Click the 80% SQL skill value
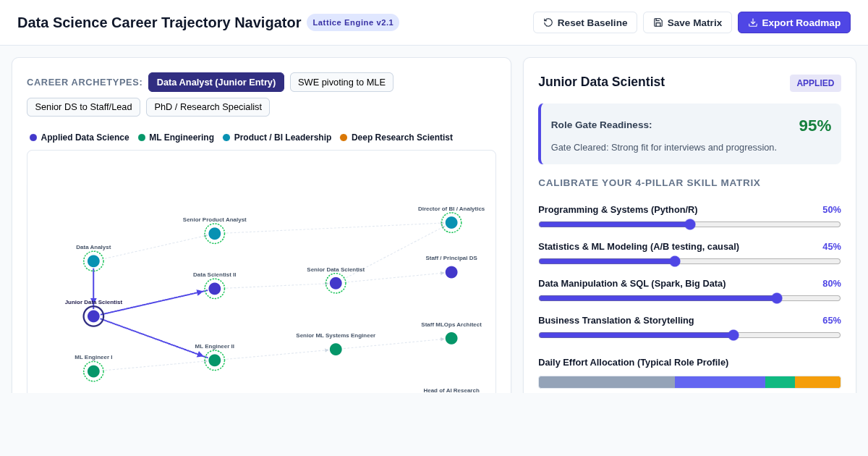Screen dimensions: 868x456 coord(832,283)
